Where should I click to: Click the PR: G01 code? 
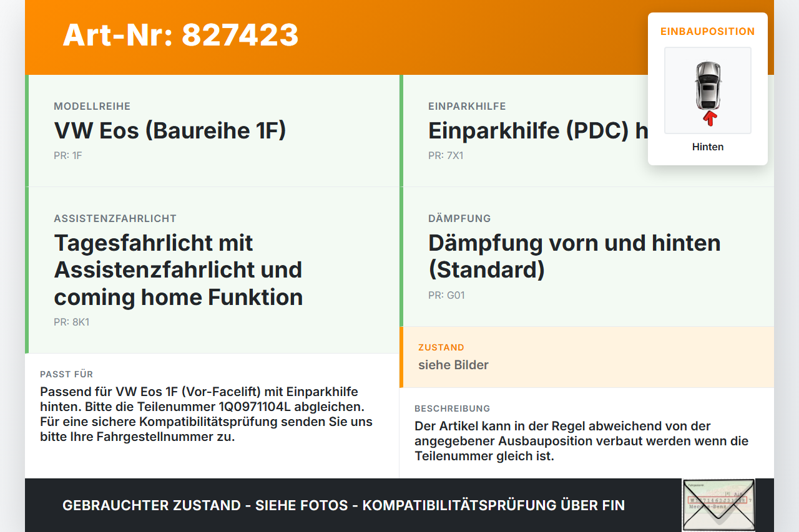tap(446, 295)
